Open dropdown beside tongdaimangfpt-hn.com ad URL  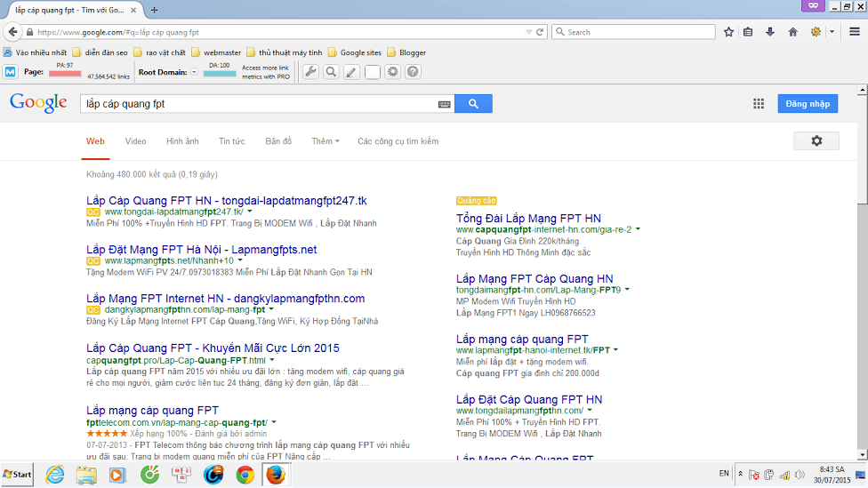pos(627,290)
